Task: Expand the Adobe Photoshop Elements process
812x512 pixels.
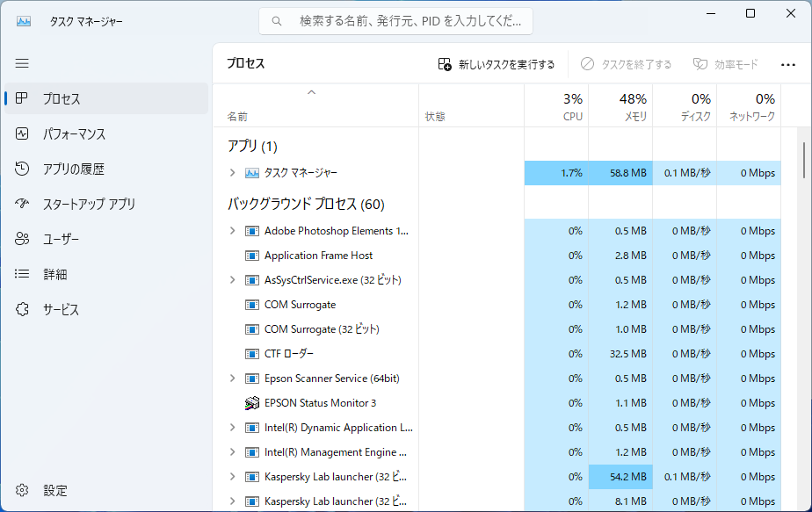Action: point(233,231)
